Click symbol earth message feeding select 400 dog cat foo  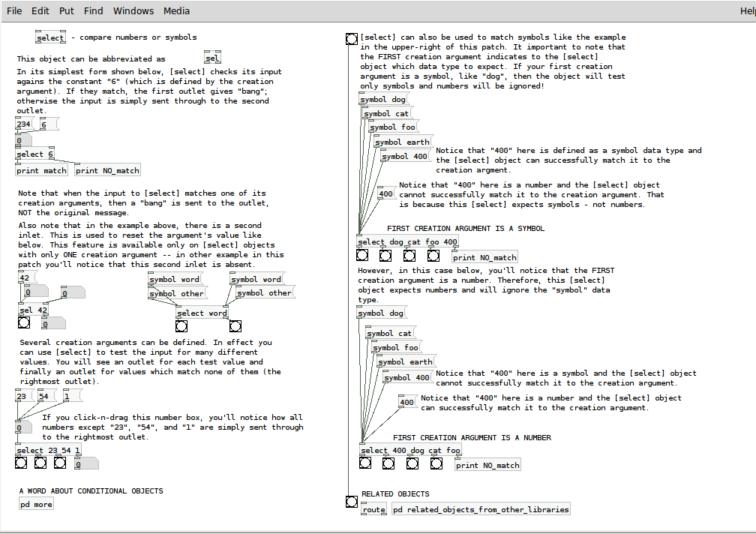(x=406, y=361)
